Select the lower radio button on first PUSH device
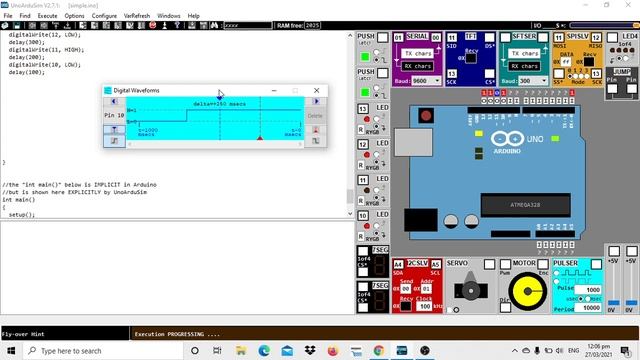 376,60
